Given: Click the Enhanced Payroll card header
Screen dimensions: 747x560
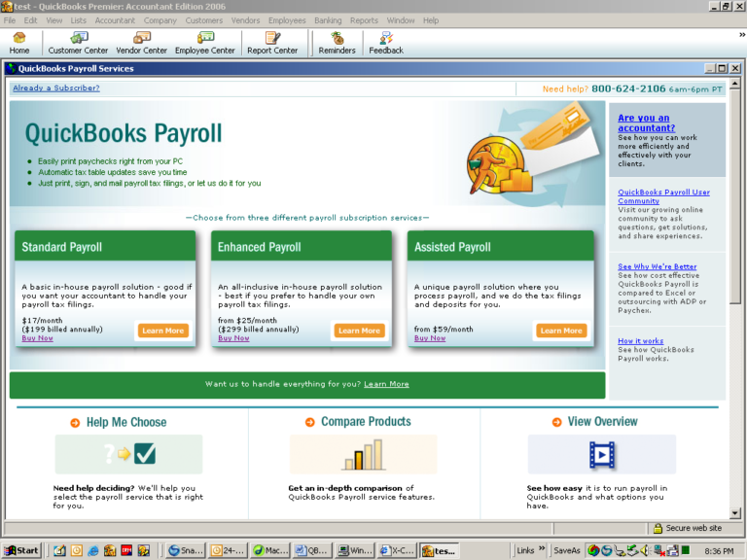Looking at the screenshot, I should click(x=302, y=246).
